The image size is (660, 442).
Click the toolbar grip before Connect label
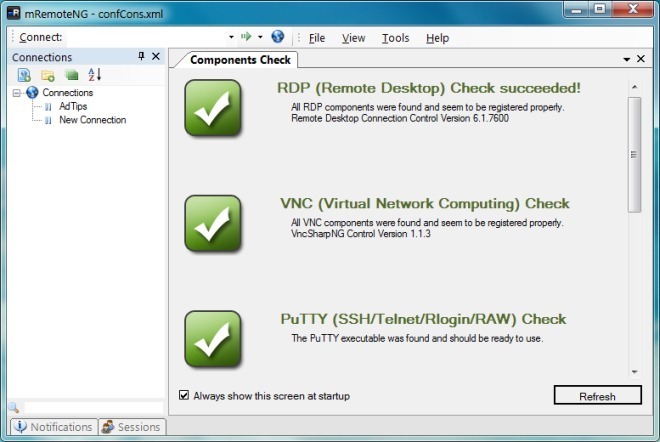coord(13,37)
